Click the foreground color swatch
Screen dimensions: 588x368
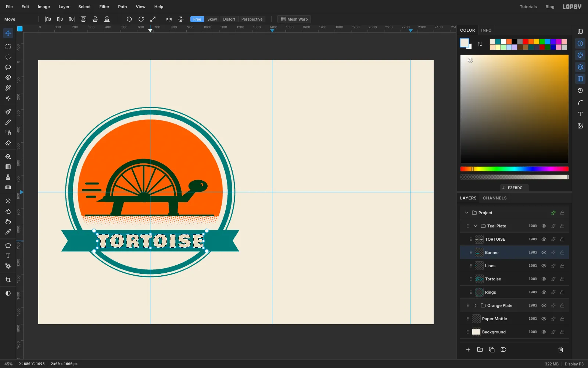pos(465,43)
